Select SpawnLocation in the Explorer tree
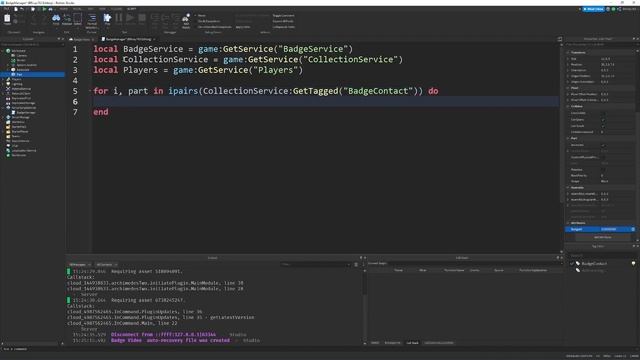The image size is (640, 360). [x=26, y=65]
